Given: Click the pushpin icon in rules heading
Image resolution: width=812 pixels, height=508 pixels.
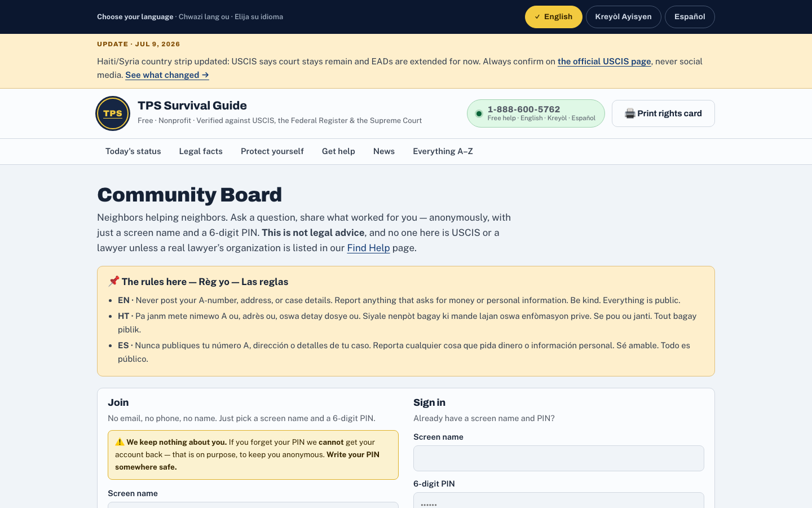Looking at the screenshot, I should (113, 281).
